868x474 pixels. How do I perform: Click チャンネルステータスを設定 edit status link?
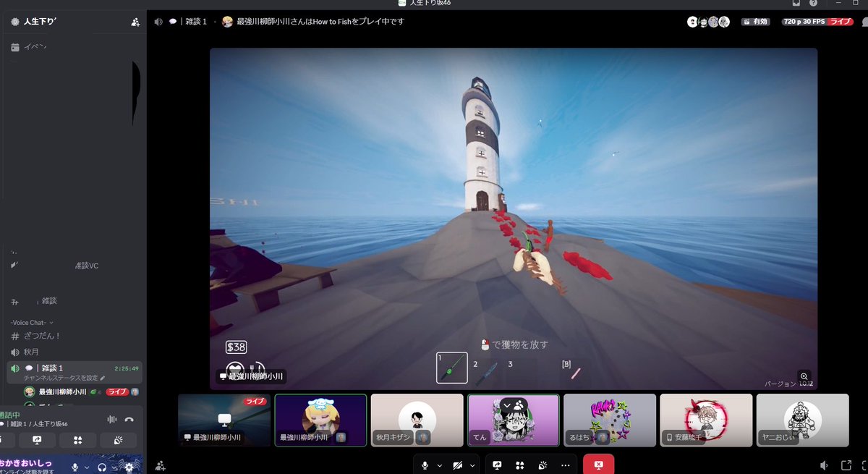point(64,378)
